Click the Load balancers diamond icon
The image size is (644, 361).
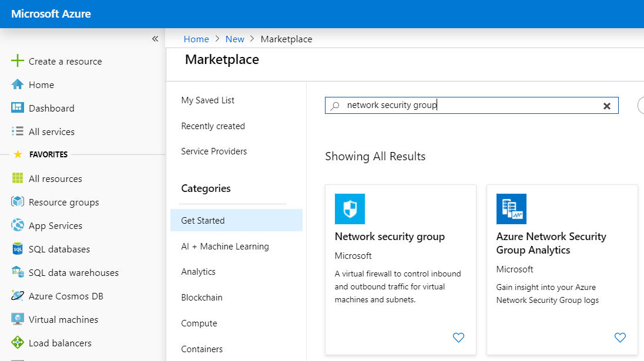17,343
